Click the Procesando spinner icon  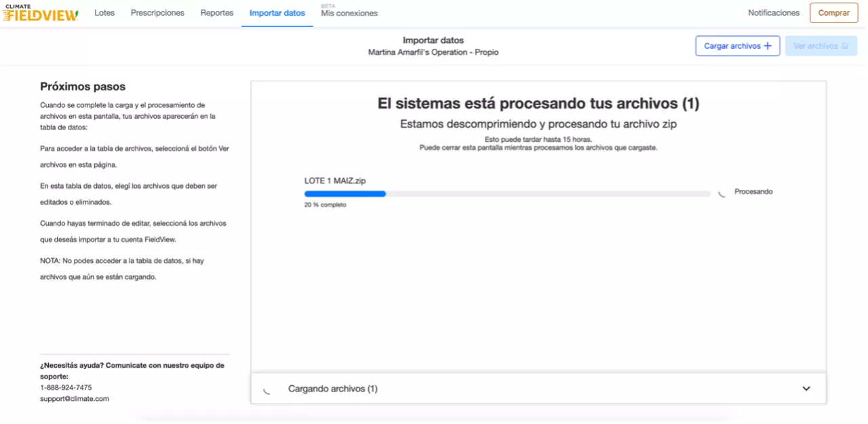(722, 193)
